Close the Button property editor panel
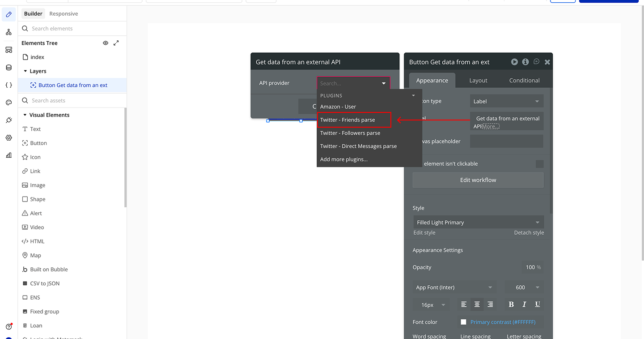The width and height of the screenshot is (644, 339). (547, 62)
